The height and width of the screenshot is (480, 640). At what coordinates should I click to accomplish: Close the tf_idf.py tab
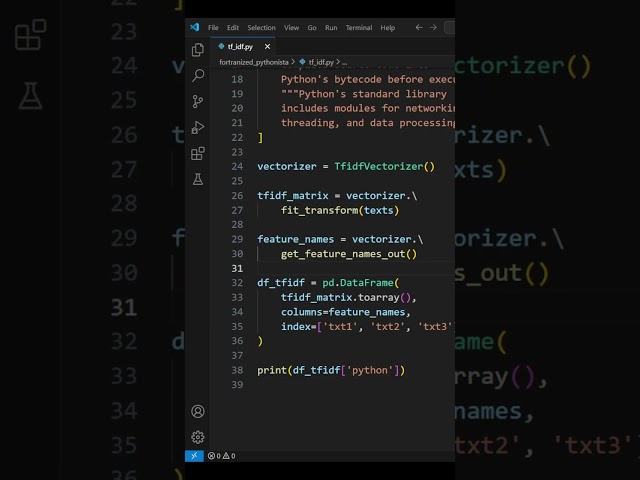point(267,47)
